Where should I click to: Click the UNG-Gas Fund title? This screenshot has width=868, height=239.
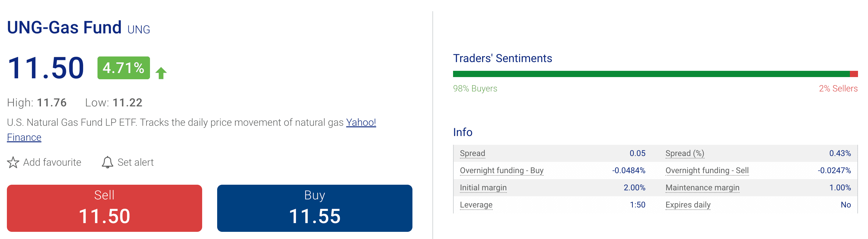tap(64, 27)
